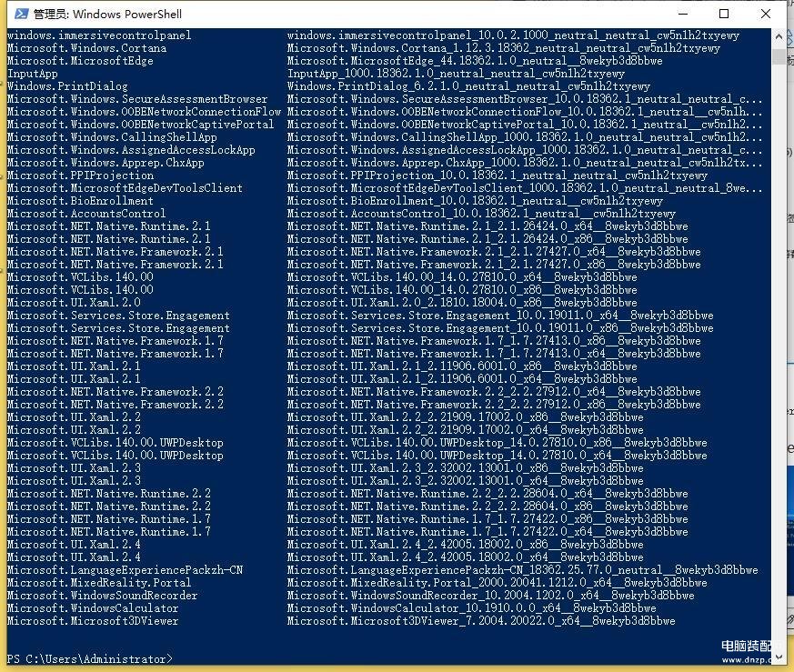Click VCLibs.140.00_14.0.27810.0_x64 full name
This screenshot has width=794, height=672.
tap(462, 277)
